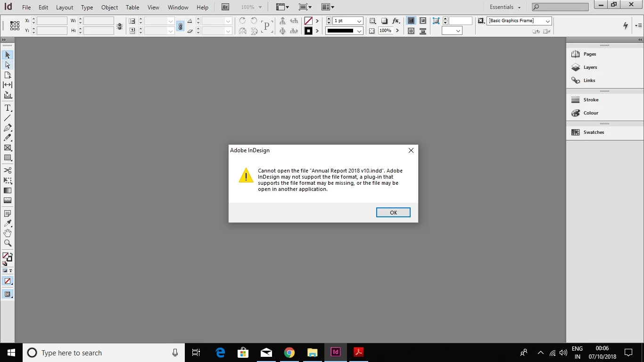Select the Note tool
The height and width of the screenshot is (362, 644).
pos(8,214)
